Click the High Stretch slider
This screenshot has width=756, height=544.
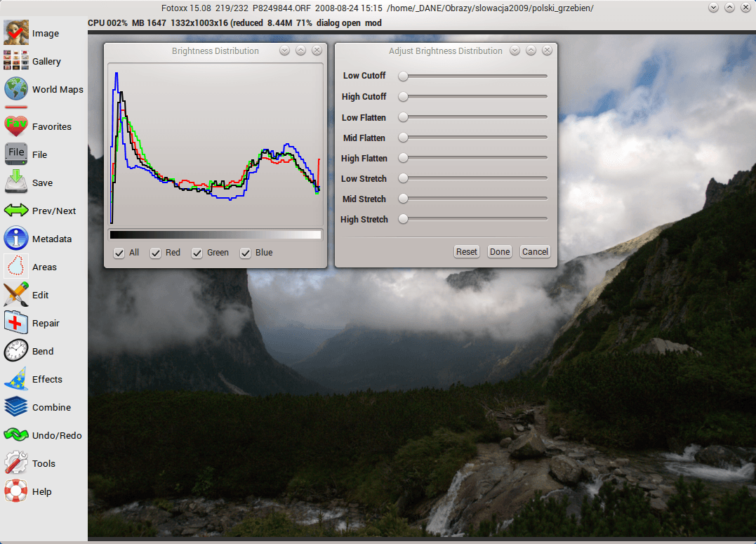click(x=472, y=219)
